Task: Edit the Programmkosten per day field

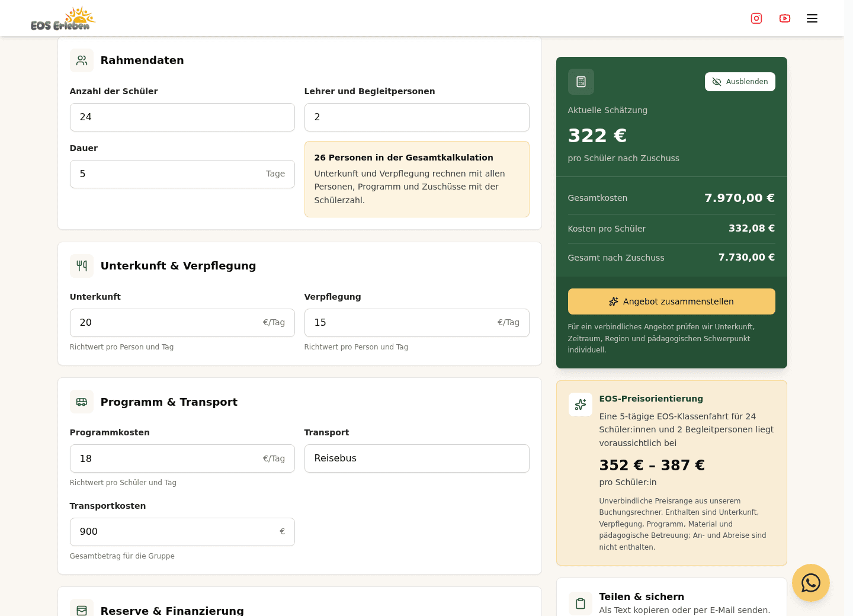Action: [x=182, y=458]
